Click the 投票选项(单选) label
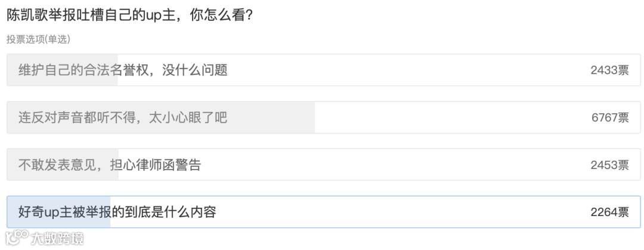Image resolution: width=644 pixels, height=250 pixels. pos(38,39)
